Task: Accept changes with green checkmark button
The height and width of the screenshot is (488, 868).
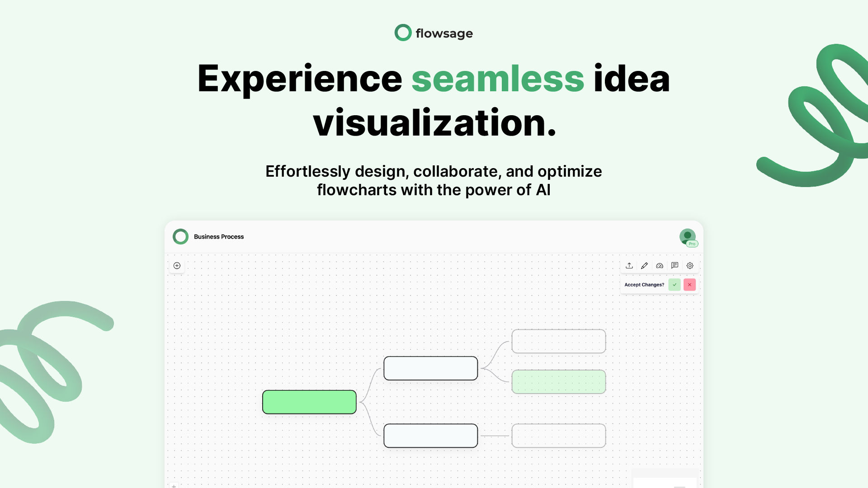Action: coord(675,285)
